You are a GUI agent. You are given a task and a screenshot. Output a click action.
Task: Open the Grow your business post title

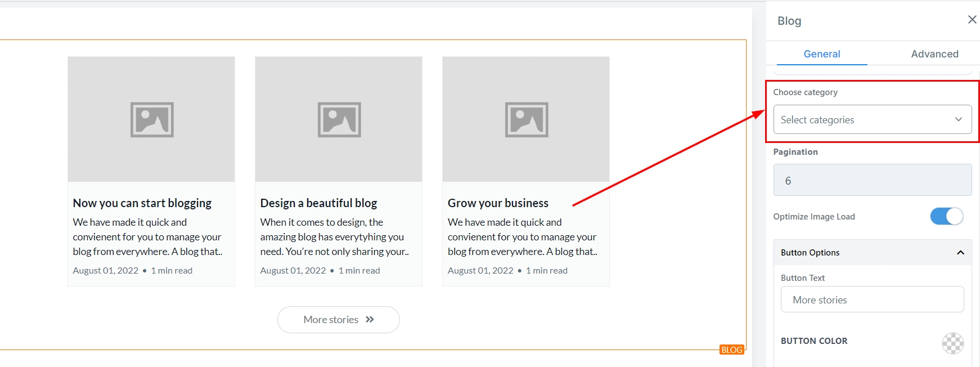coord(498,203)
